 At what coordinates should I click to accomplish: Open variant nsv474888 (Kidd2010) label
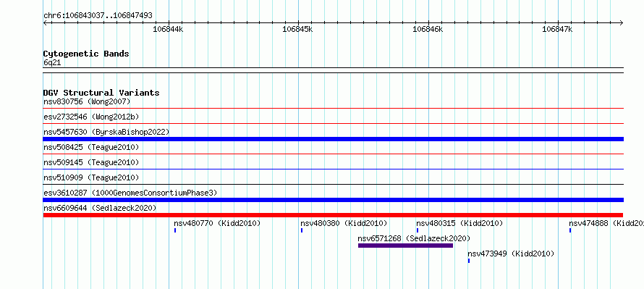606,223
